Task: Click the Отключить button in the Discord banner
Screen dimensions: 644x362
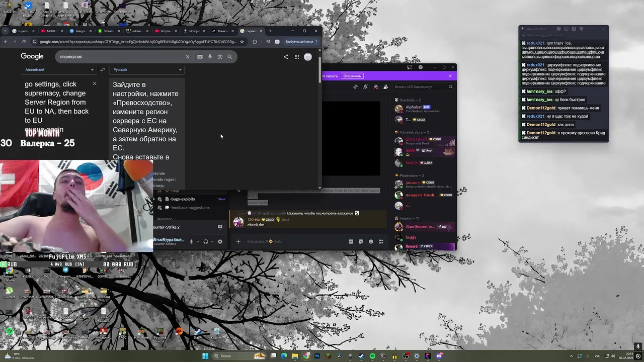Action: click(x=352, y=76)
